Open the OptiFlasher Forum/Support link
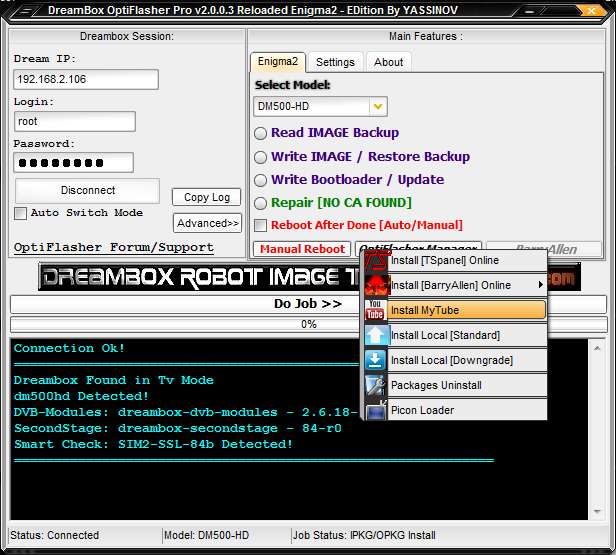 114,247
